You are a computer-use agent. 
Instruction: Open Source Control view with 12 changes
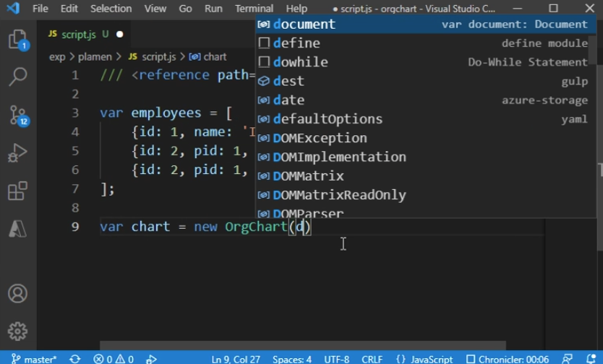pyautogui.click(x=17, y=115)
